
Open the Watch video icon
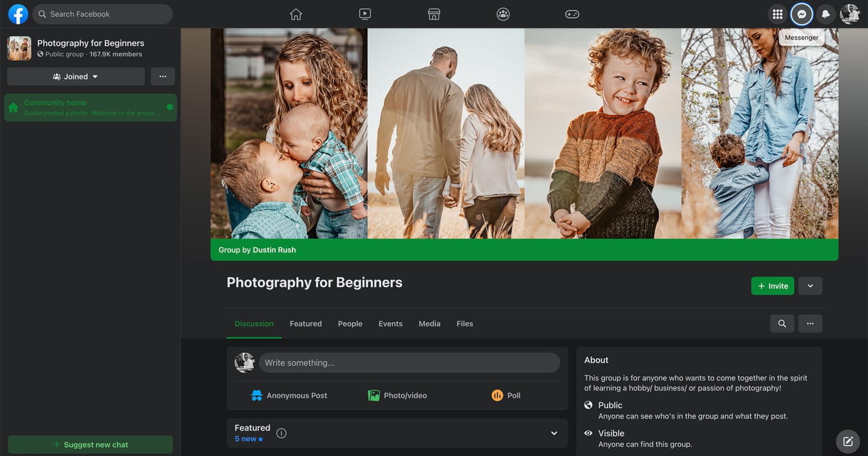coord(365,14)
